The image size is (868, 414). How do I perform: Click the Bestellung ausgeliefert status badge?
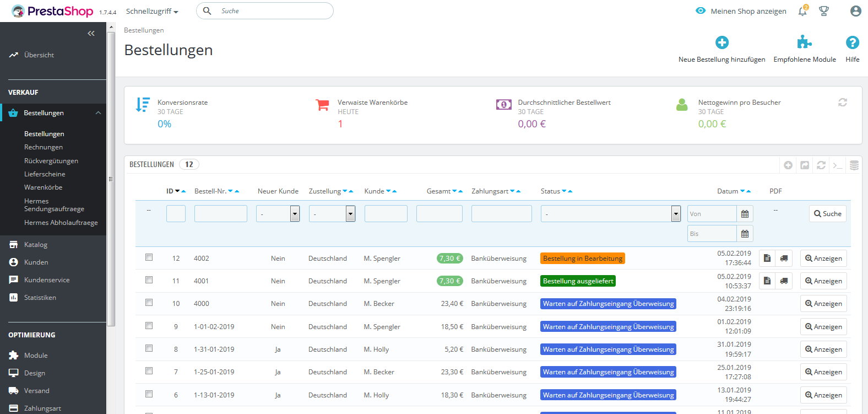point(578,281)
